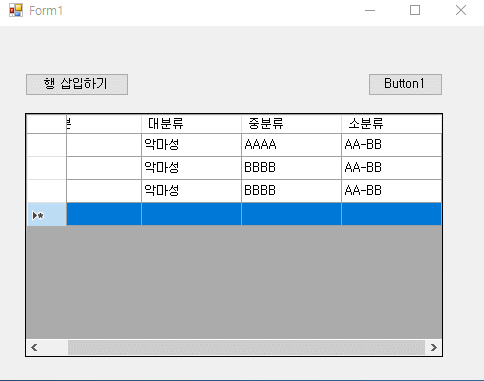Click the 대분류 cell in the new row
Image resolution: width=484 pixels, height=381 pixels.
(x=191, y=214)
